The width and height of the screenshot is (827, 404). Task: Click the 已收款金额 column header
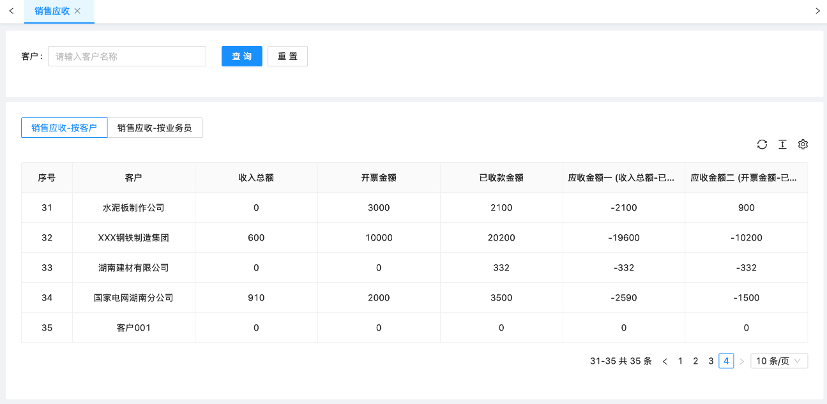click(501, 178)
